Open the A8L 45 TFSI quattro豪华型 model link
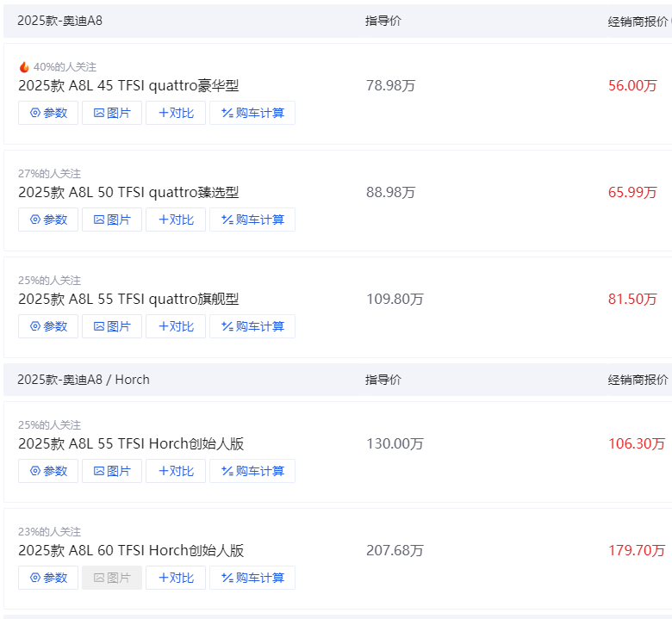Viewport: 672px width, 619px height. click(128, 86)
